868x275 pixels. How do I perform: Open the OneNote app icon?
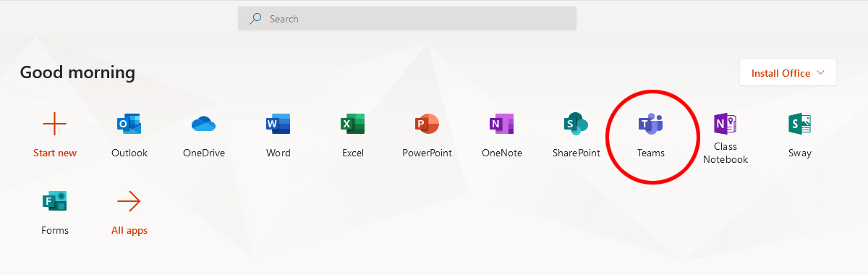[x=502, y=124]
